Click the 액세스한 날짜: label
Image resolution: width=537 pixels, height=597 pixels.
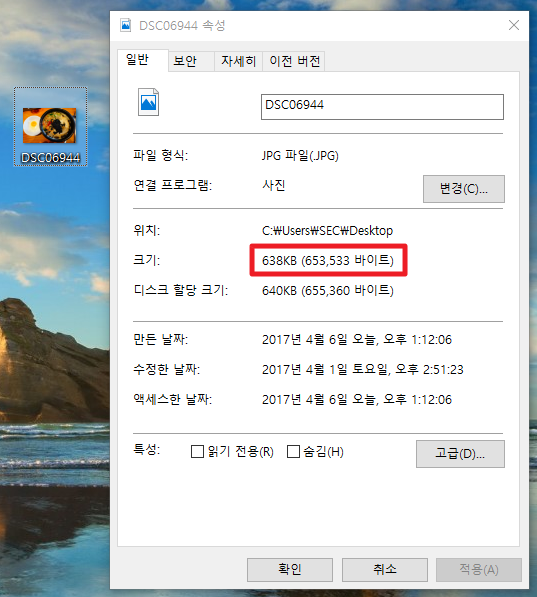pos(173,399)
